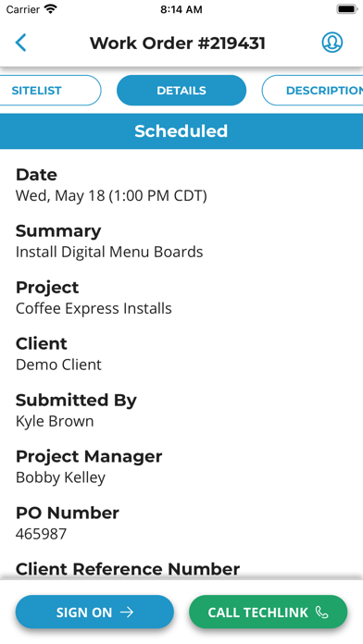363x644 pixels.
Task: Open the Description tab
Action: point(312,91)
